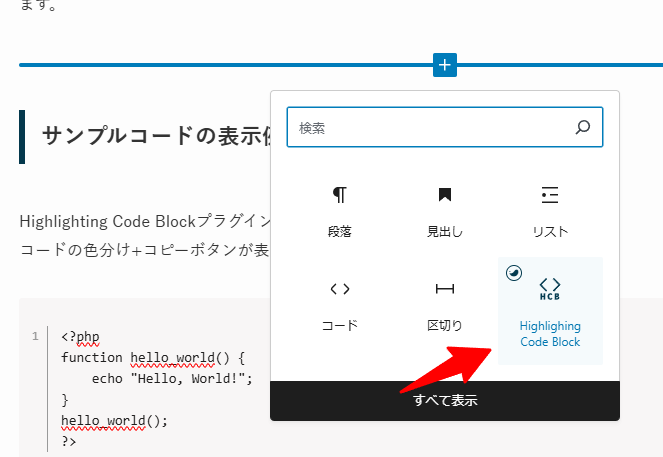
Task: Focus the block search field 検索
Action: [x=445, y=127]
